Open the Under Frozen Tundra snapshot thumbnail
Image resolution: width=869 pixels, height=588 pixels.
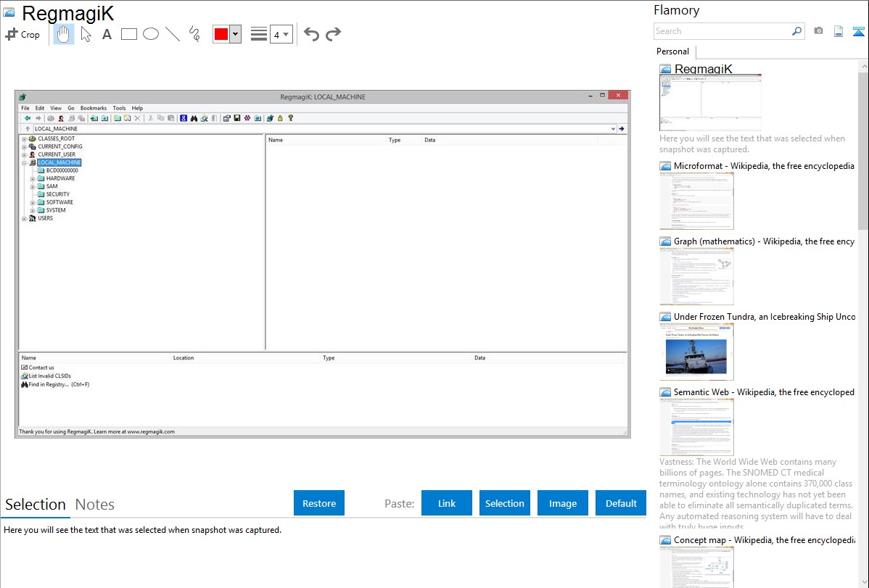coord(696,352)
